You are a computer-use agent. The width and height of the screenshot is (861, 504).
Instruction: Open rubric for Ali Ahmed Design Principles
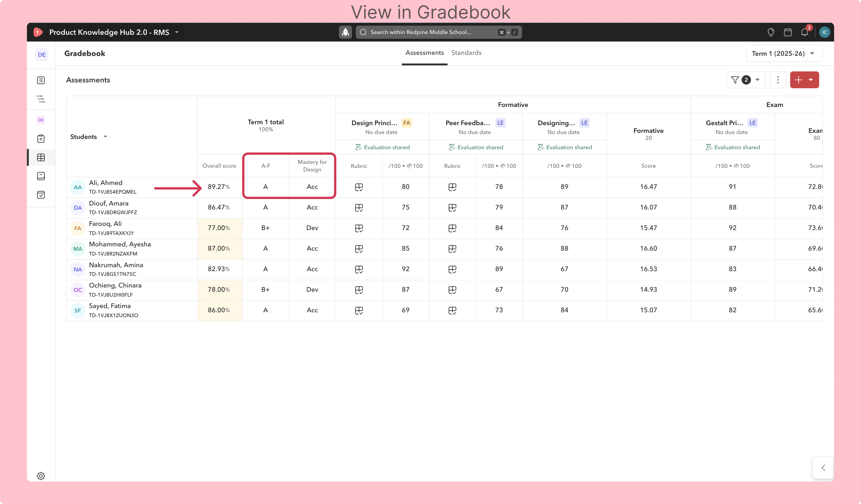(x=359, y=187)
